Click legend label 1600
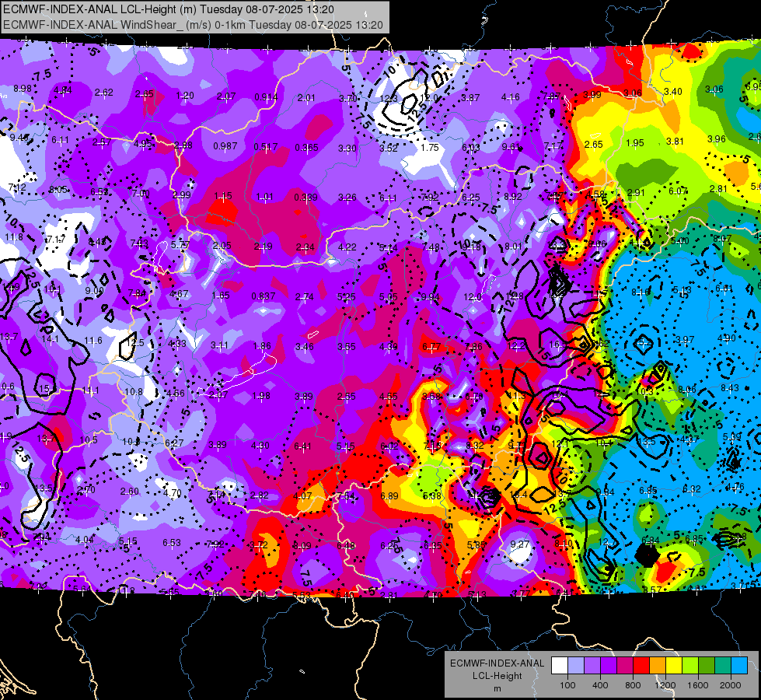761x700 pixels. [x=697, y=685]
